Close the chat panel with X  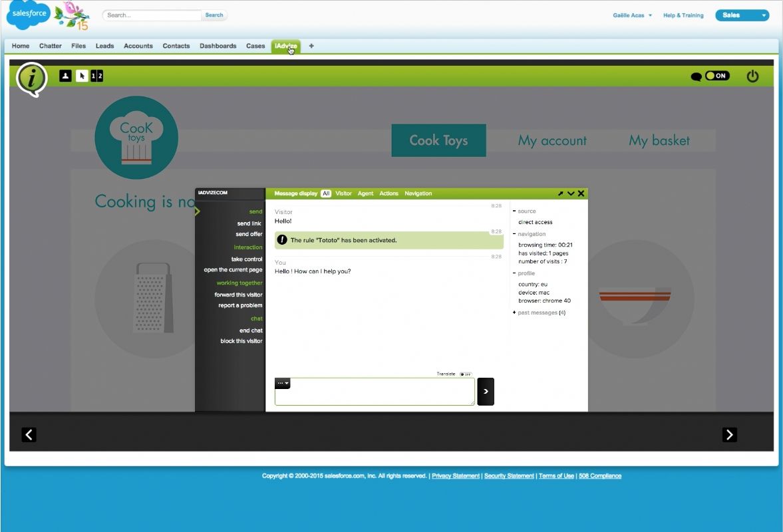coord(581,194)
